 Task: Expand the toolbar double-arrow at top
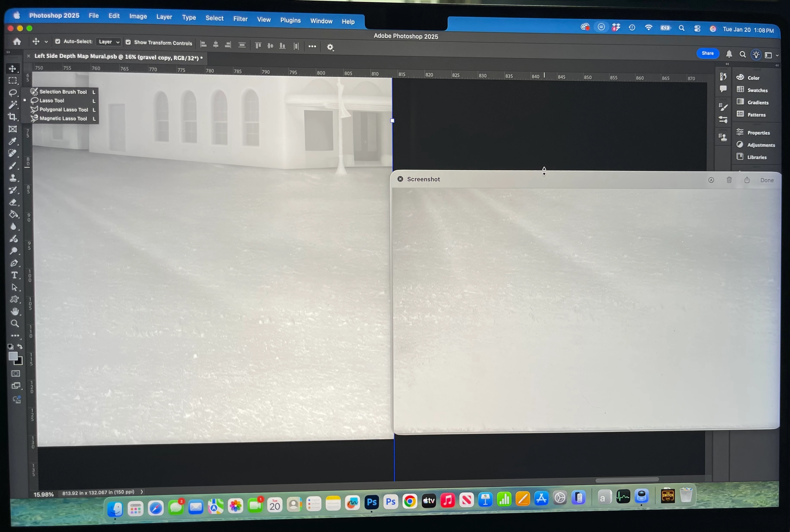(8, 52)
